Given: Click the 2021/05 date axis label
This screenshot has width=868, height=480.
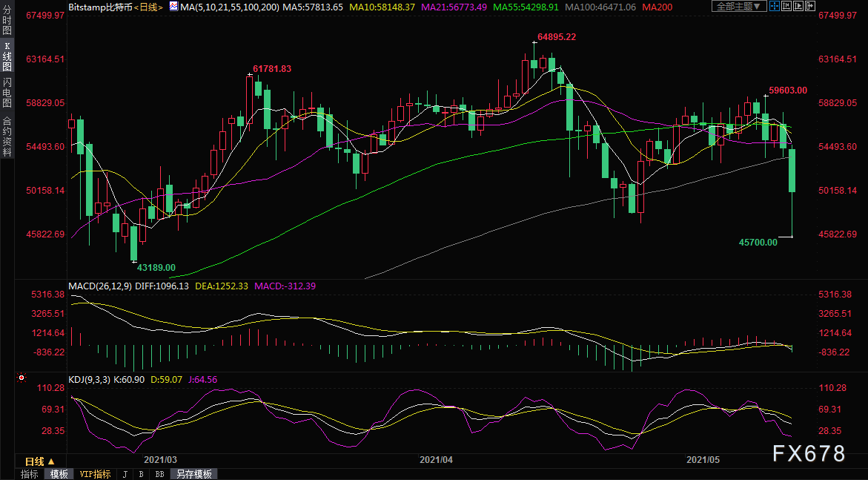Looking at the screenshot, I should point(703,459).
